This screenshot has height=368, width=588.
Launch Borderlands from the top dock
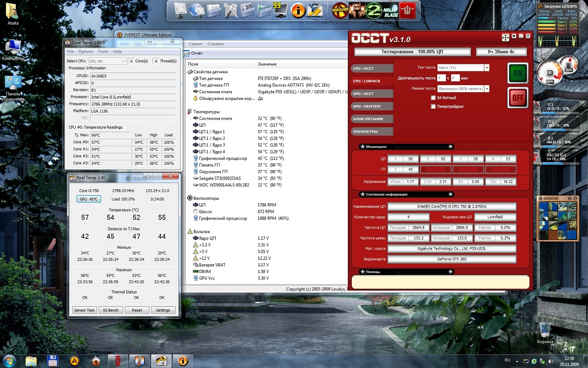[x=340, y=10]
